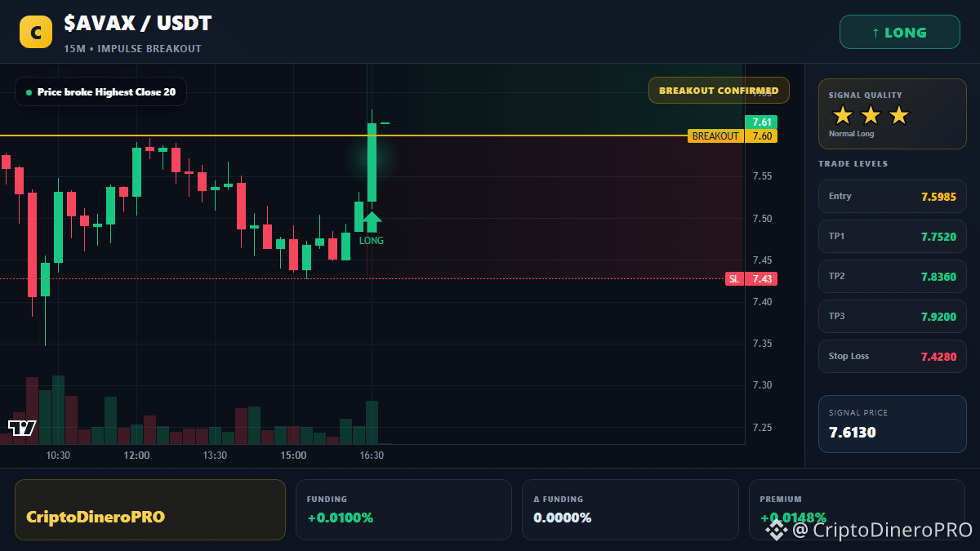
Task: Click the 10:30 time axis label
Action: pos(58,455)
